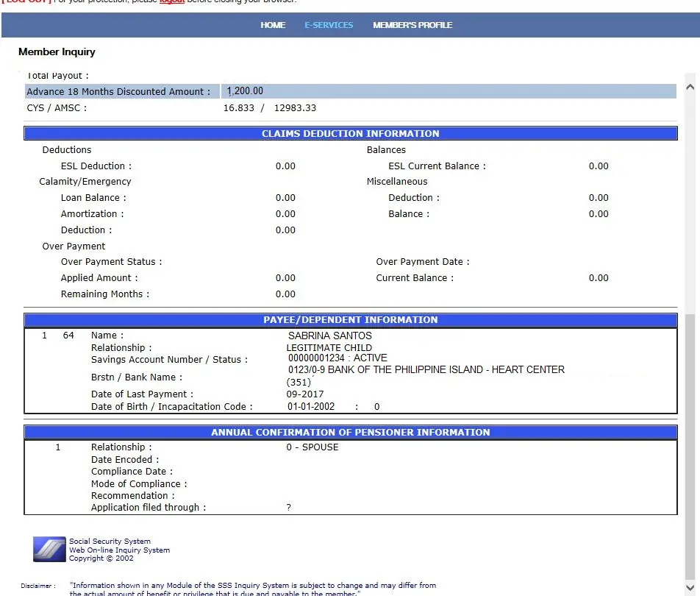Click the CLAIMS DEDUCTION INFORMATION header
Screen dimensions: 700x596
point(351,134)
